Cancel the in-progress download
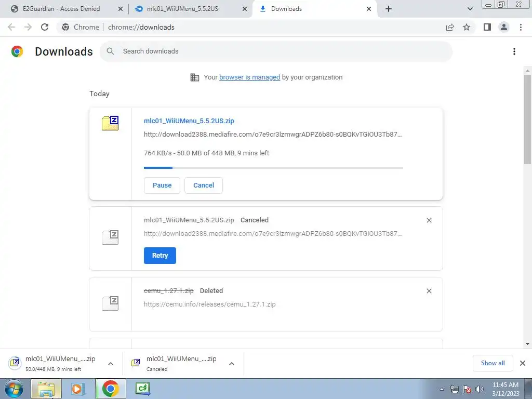 tap(204, 185)
